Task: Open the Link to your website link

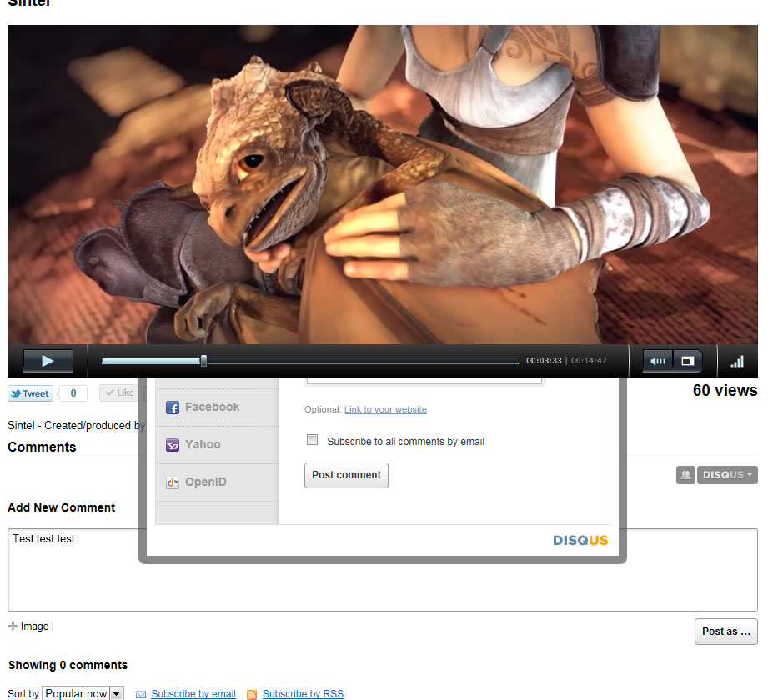Action: pyautogui.click(x=385, y=409)
